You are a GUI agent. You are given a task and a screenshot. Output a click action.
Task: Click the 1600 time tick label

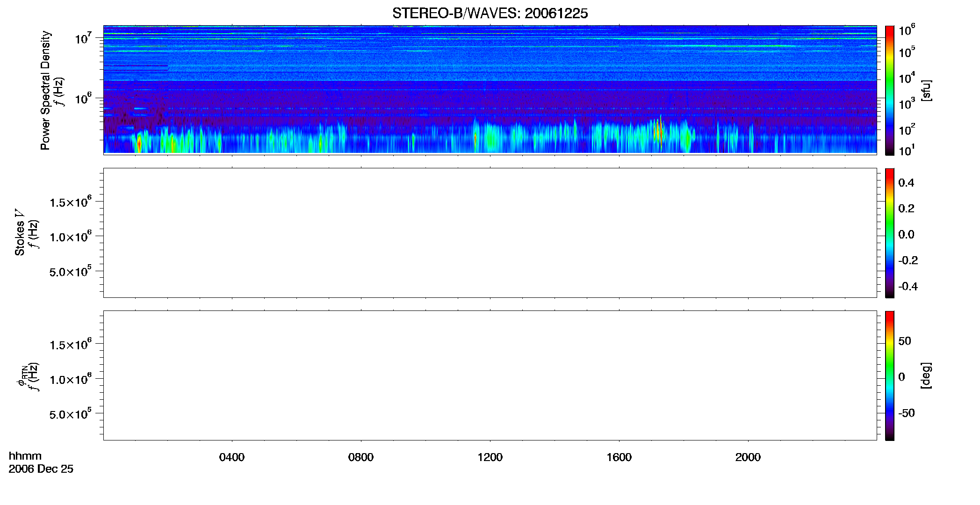(x=619, y=457)
